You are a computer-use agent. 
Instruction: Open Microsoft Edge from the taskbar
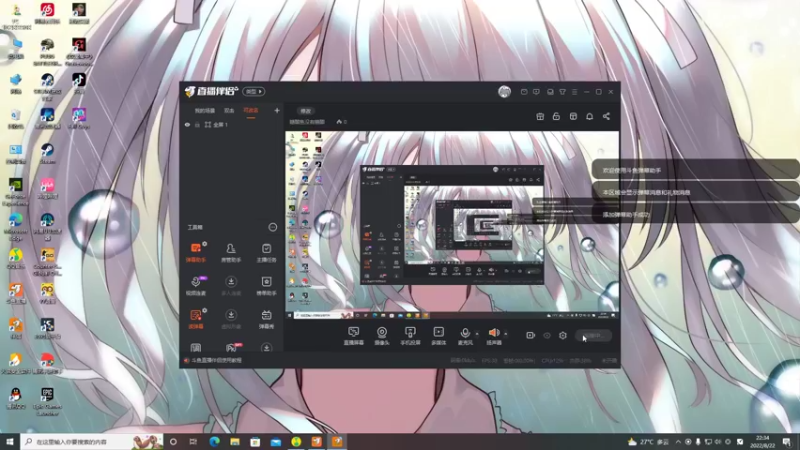point(214,442)
